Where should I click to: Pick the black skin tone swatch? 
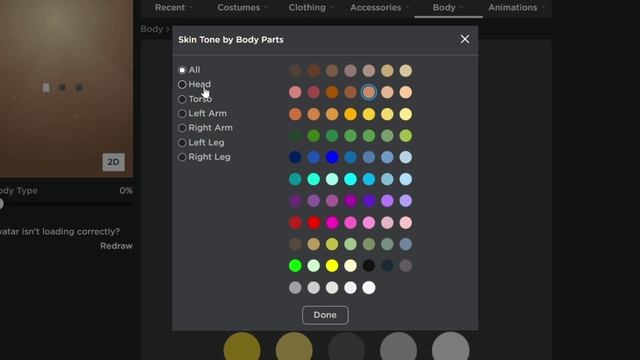pos(369,266)
